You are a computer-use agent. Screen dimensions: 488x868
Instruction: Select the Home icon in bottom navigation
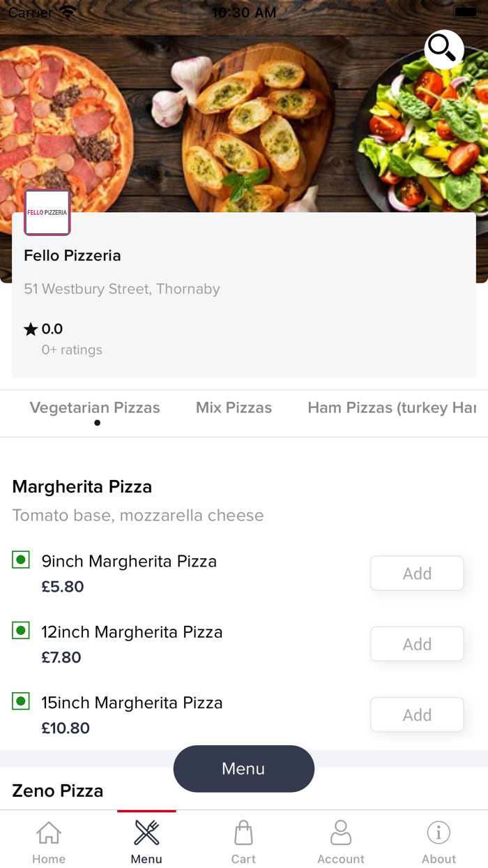click(x=48, y=832)
